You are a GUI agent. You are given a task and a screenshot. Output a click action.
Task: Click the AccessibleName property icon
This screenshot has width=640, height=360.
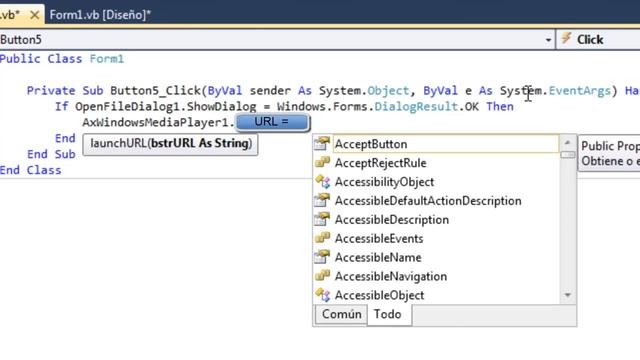point(322,257)
